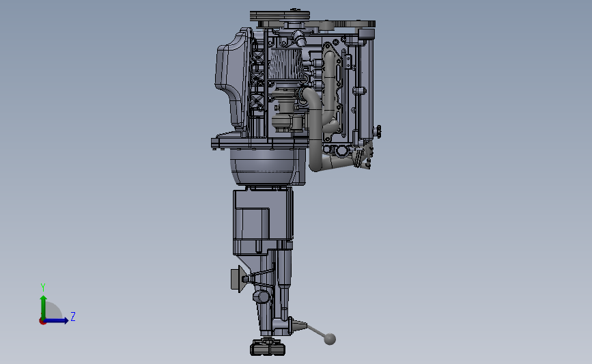Image resolution: width=592 pixels, height=364 pixels.
Task: Select the round lever knob at bottom right
Action: pyautogui.click(x=330, y=339)
